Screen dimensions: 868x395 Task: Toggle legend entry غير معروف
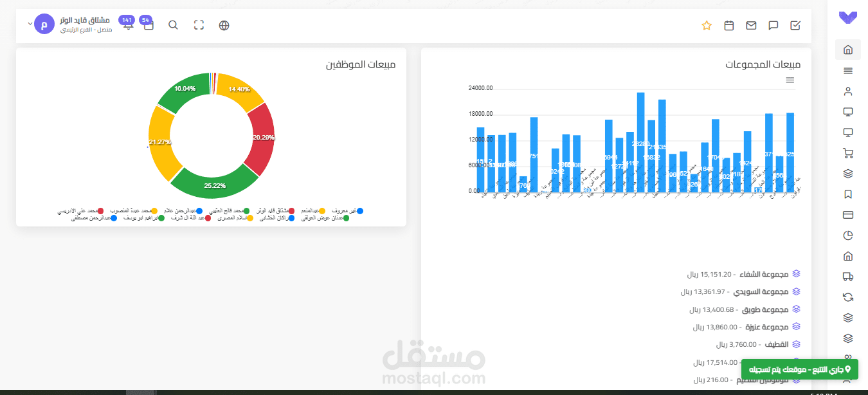347,211
